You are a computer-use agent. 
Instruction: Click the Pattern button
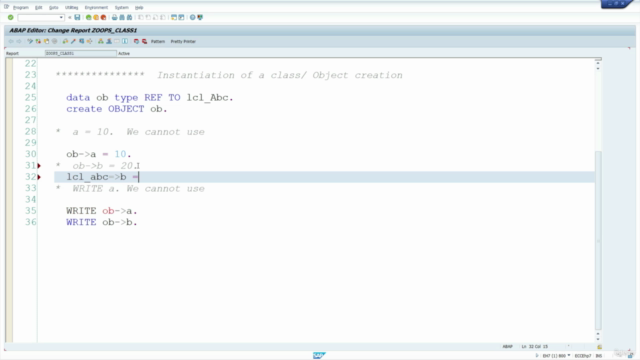pos(158,41)
